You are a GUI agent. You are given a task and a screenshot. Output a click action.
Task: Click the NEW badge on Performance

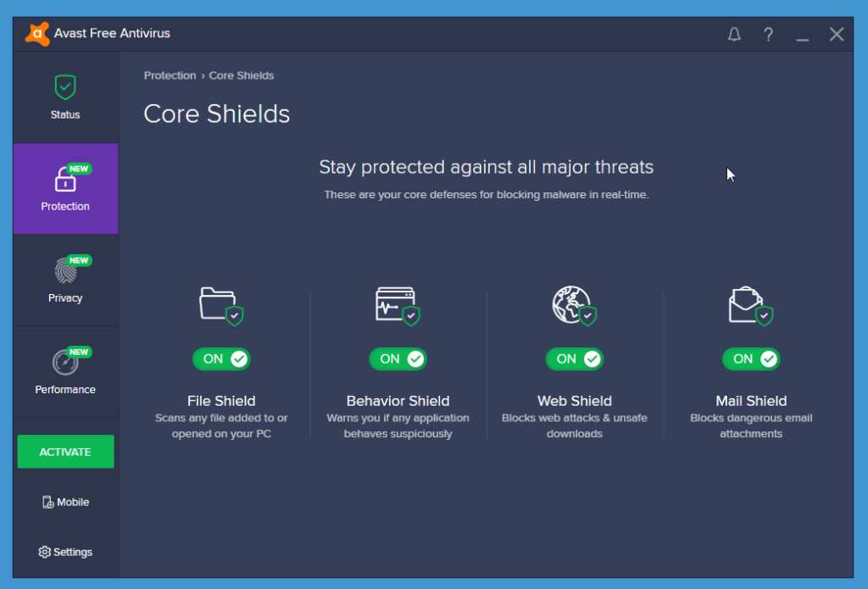pyautogui.click(x=79, y=352)
